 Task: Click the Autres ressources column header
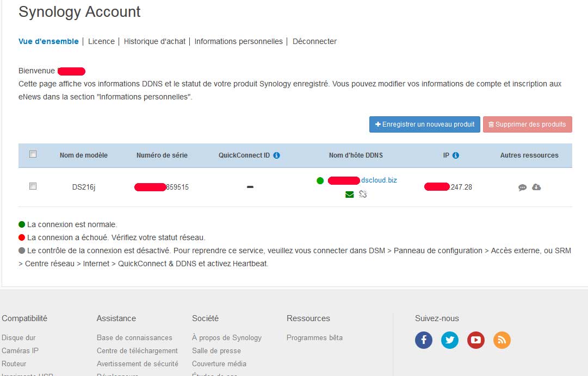point(529,155)
